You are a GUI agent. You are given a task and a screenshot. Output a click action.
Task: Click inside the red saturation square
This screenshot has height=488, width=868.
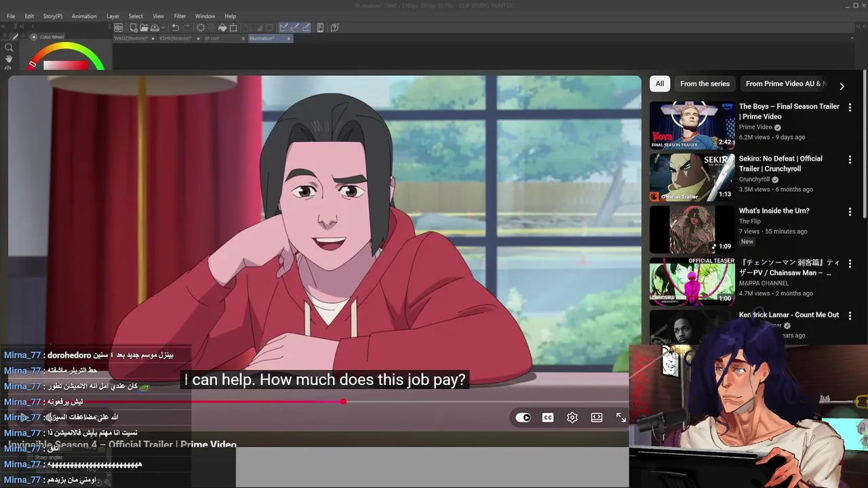[x=66, y=65]
